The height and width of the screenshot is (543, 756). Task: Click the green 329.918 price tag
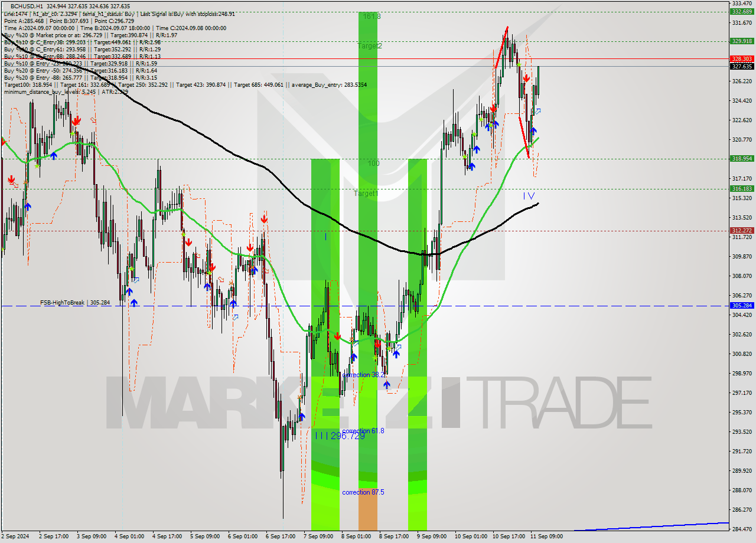point(742,41)
